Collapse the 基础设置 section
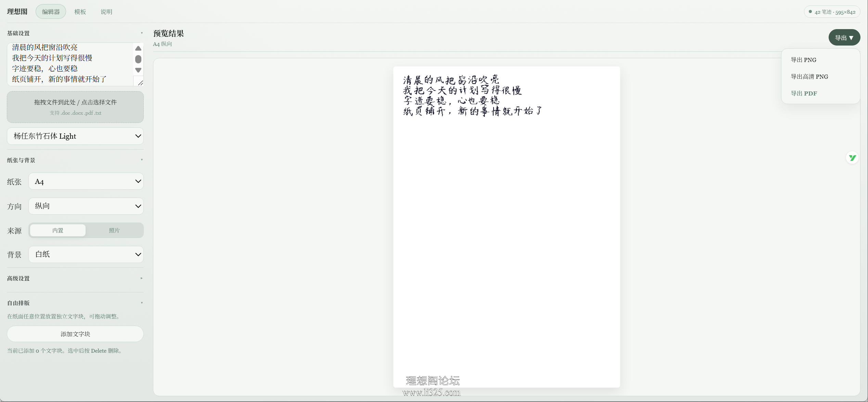 point(75,33)
